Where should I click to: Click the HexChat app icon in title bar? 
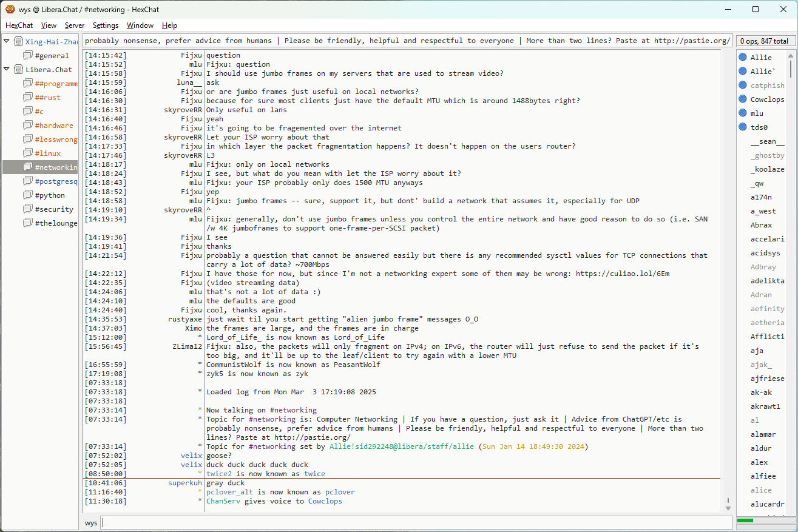10,9
